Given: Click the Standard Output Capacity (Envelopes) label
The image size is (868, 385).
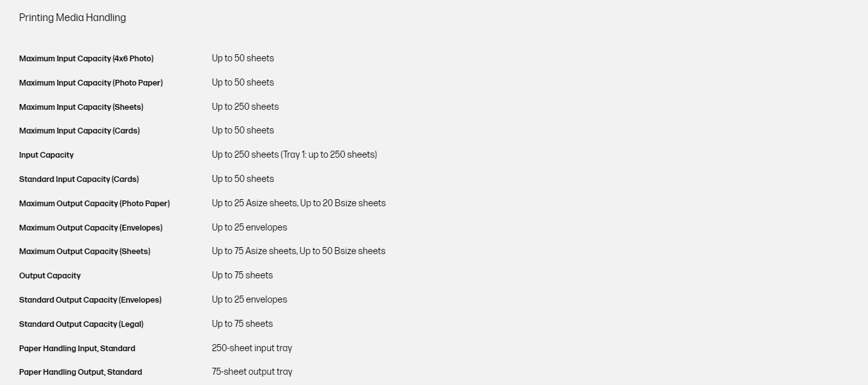Looking at the screenshot, I should pyautogui.click(x=90, y=300).
